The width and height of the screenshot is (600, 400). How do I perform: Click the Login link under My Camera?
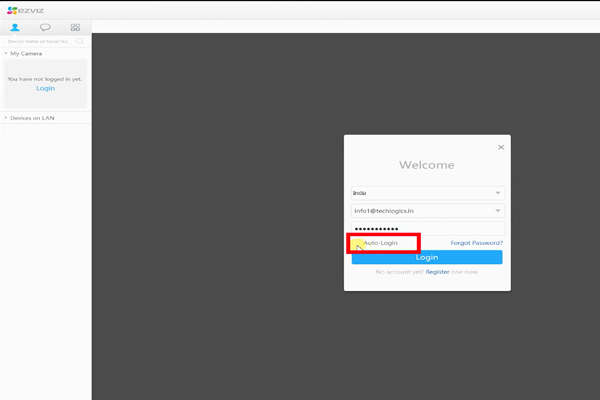[x=45, y=88]
